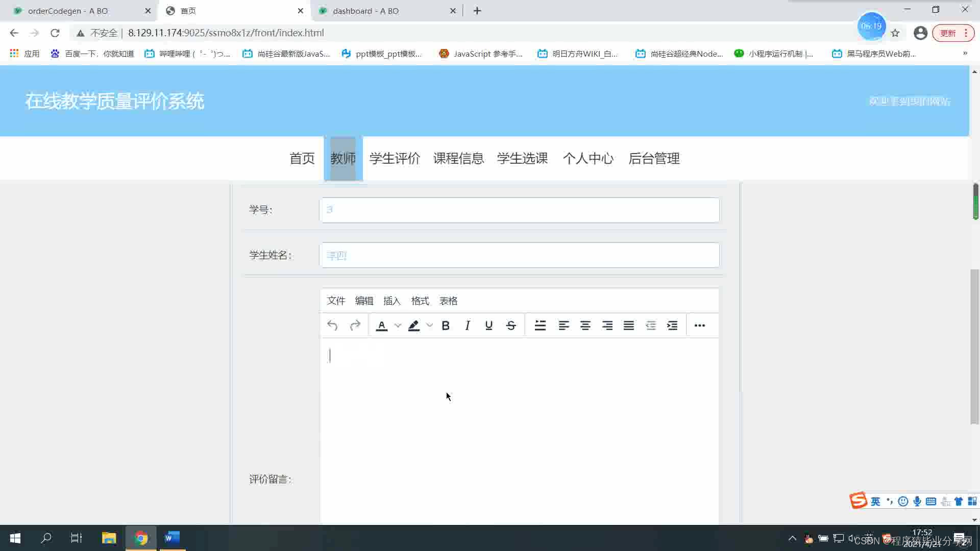Go to 学生评价 navigation link
This screenshot has width=980, height=551.
pos(395,159)
